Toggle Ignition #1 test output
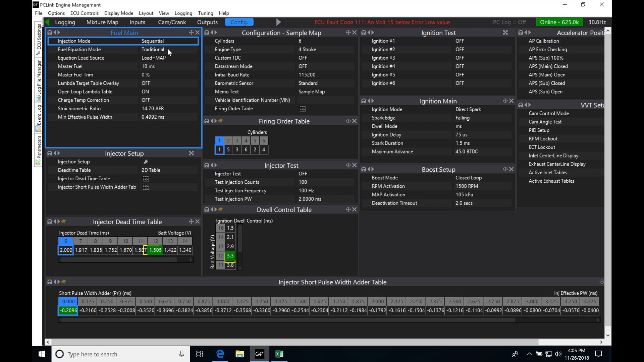Screen dimensions: 644x362 [460, 41]
